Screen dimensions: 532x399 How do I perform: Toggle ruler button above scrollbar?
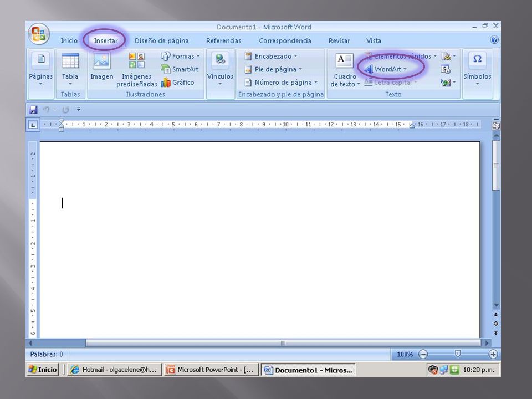[x=496, y=126]
